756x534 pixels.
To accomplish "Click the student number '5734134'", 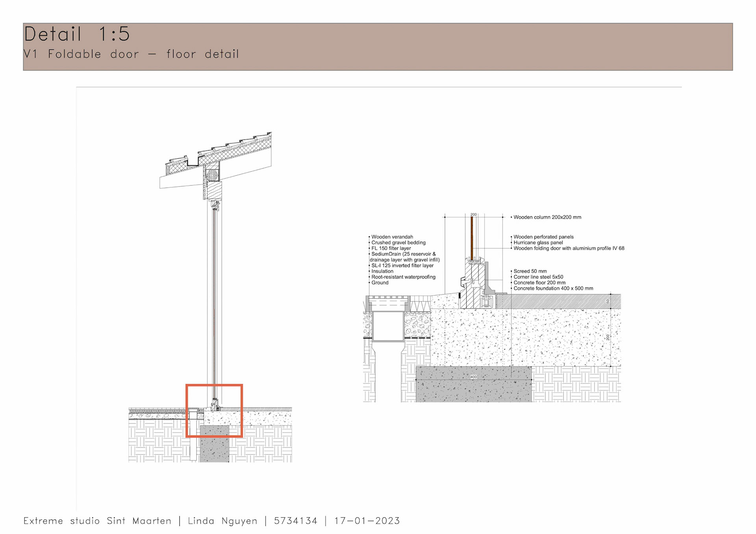I will tap(295, 521).
